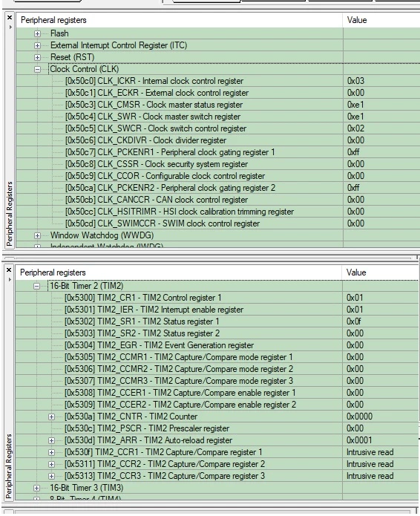Click the small arrow under upper panel's X
The image size is (420, 516).
tap(10, 27)
